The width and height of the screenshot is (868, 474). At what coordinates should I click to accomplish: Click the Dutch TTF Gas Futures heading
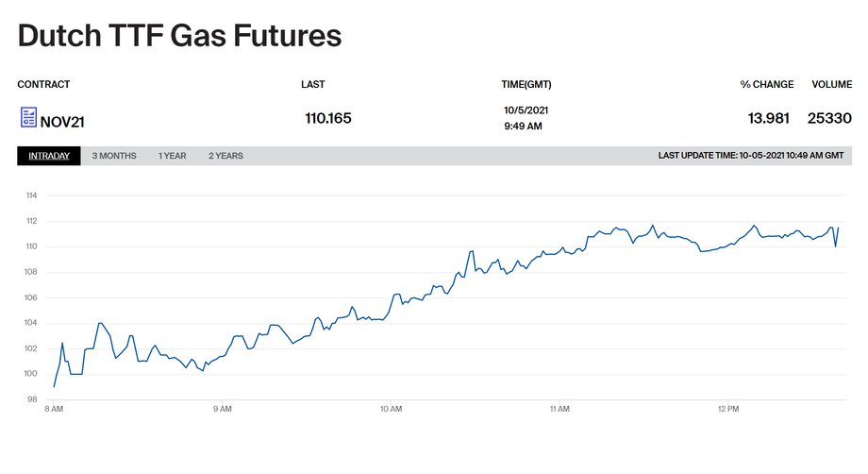(180, 36)
